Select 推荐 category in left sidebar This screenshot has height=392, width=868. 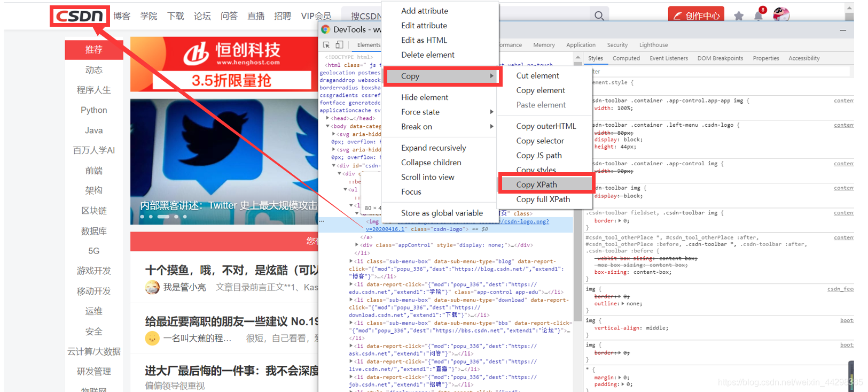pos(94,50)
